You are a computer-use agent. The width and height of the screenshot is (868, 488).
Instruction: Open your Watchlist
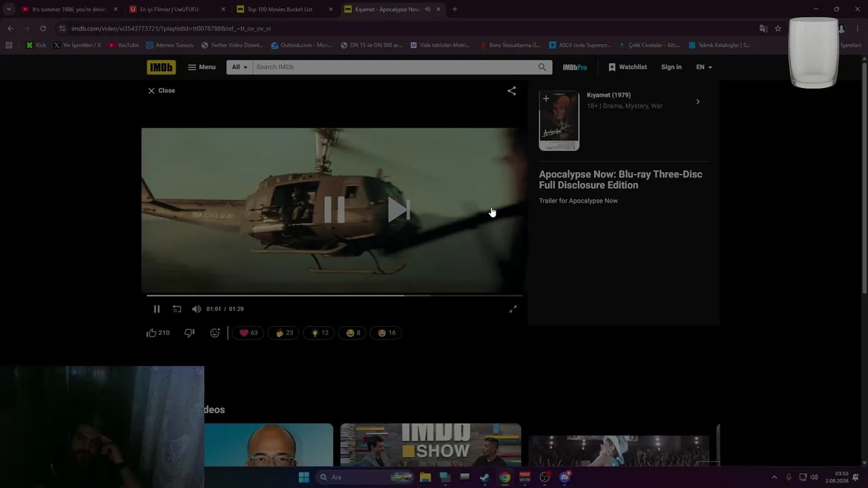click(627, 67)
